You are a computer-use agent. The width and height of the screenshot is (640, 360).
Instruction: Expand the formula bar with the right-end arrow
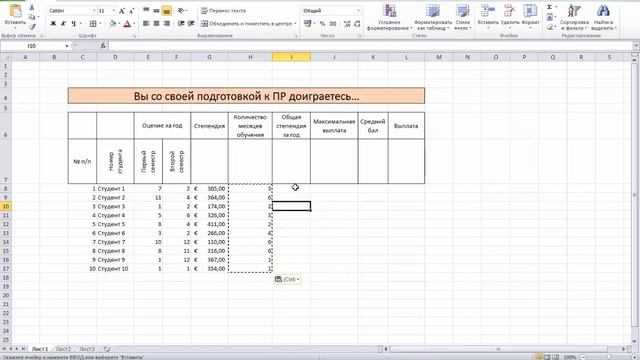(x=636, y=46)
